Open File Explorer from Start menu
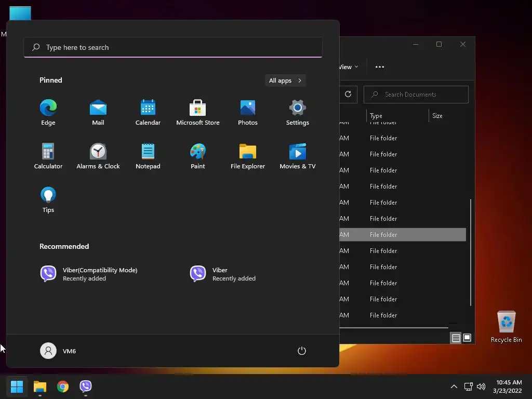Viewport: 532px width, 399px height. (248, 156)
